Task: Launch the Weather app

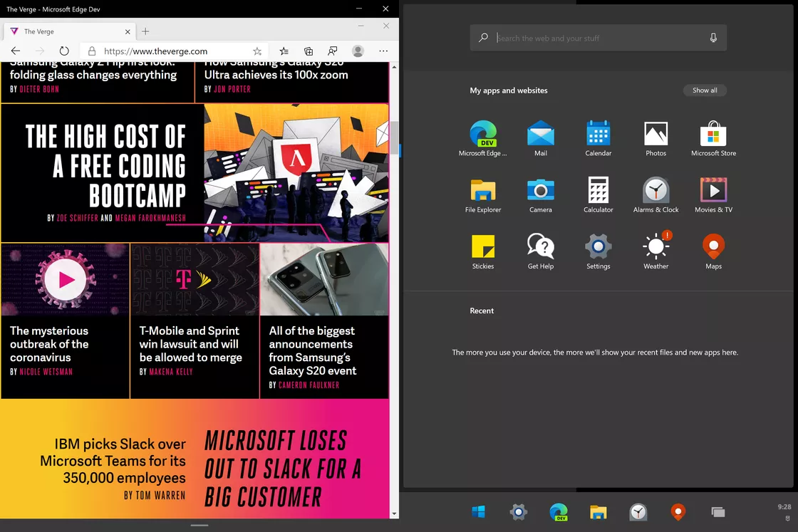Action: [x=655, y=251]
